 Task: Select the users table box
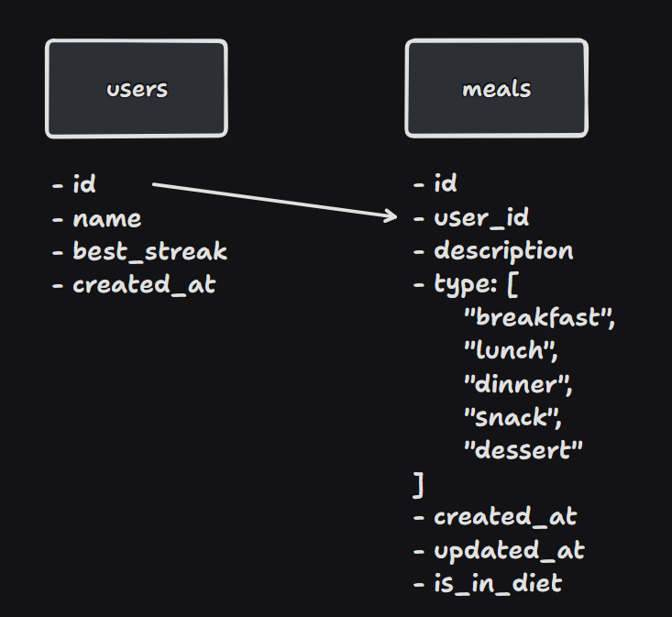pyautogui.click(x=137, y=89)
